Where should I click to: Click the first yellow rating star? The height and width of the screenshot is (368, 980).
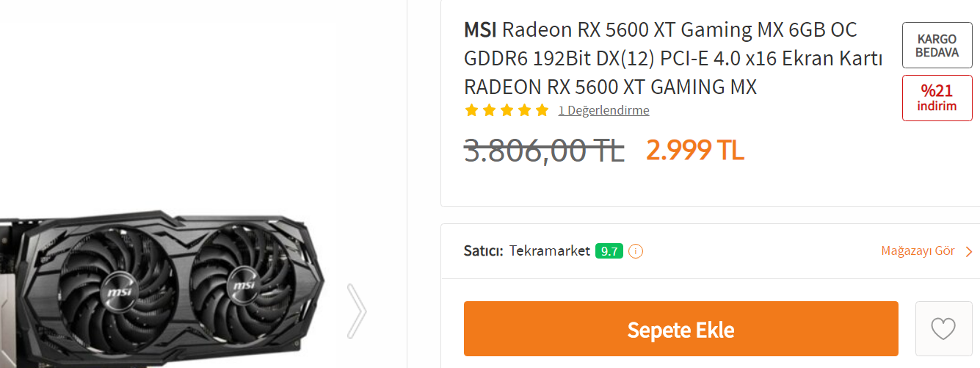471,110
